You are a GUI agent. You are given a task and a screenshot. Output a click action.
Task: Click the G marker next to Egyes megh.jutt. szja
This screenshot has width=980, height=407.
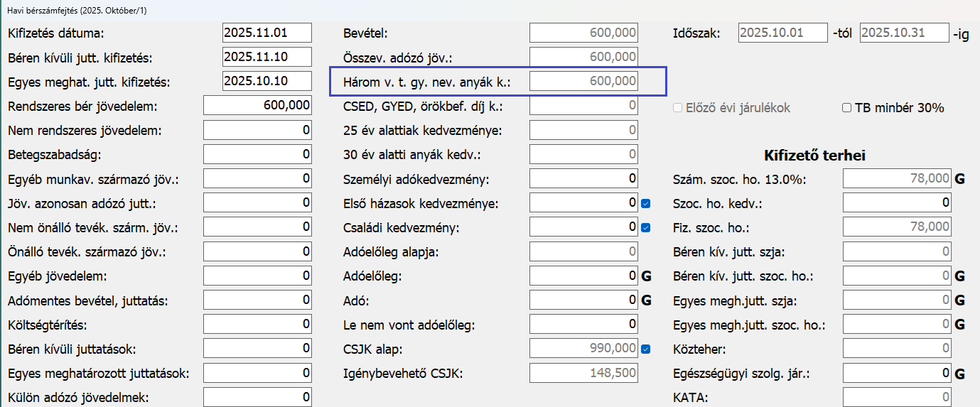click(959, 300)
